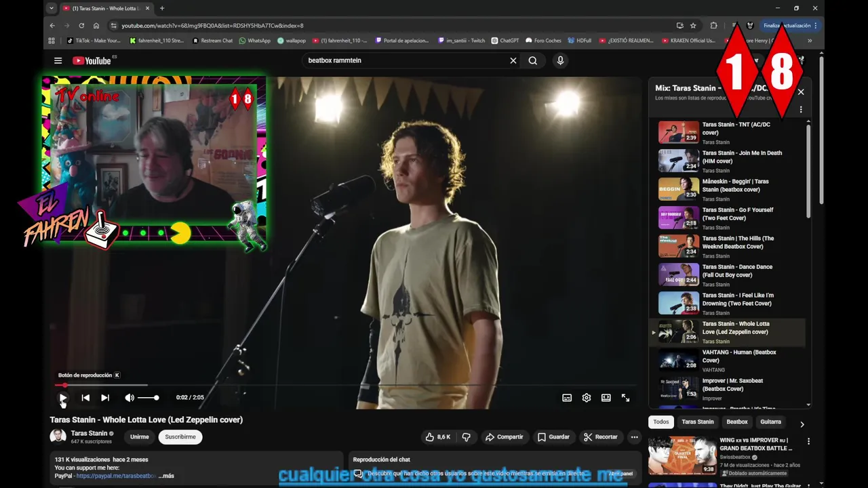Viewport: 868px width, 488px height.
Task: Open the Mix playlist options menu
Action: 801,110
